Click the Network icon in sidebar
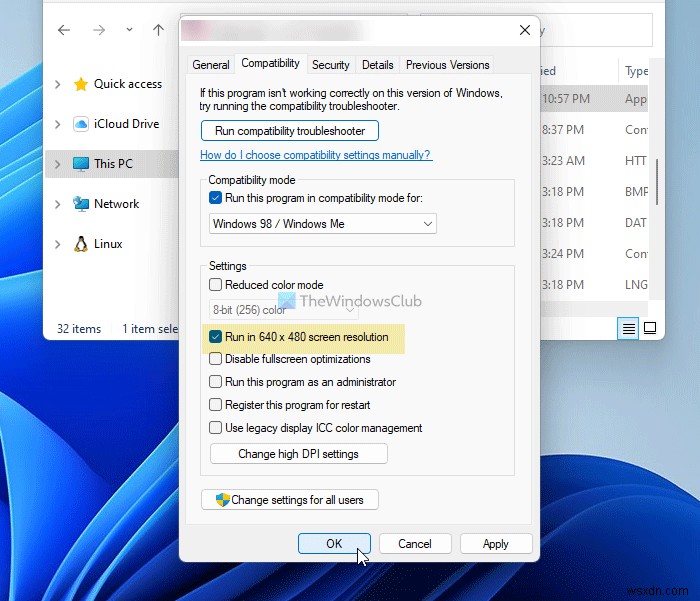The image size is (700, 601). pos(80,204)
